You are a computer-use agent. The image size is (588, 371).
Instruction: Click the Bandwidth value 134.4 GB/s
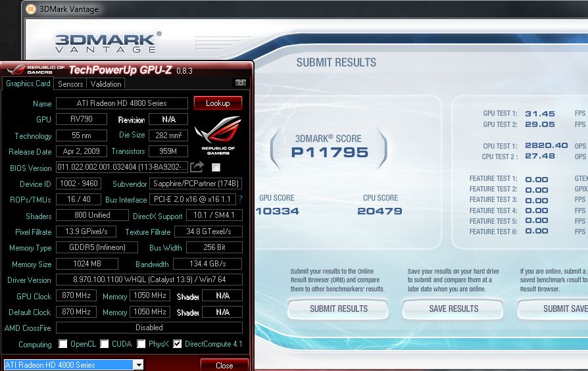point(208,264)
